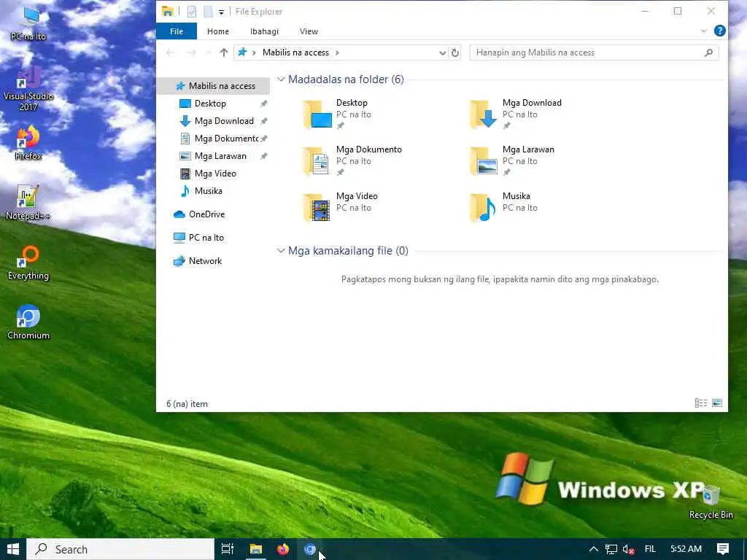Screen dimensions: 747x560
Task: Select the PC na Ito desktop icon
Action: (28, 24)
